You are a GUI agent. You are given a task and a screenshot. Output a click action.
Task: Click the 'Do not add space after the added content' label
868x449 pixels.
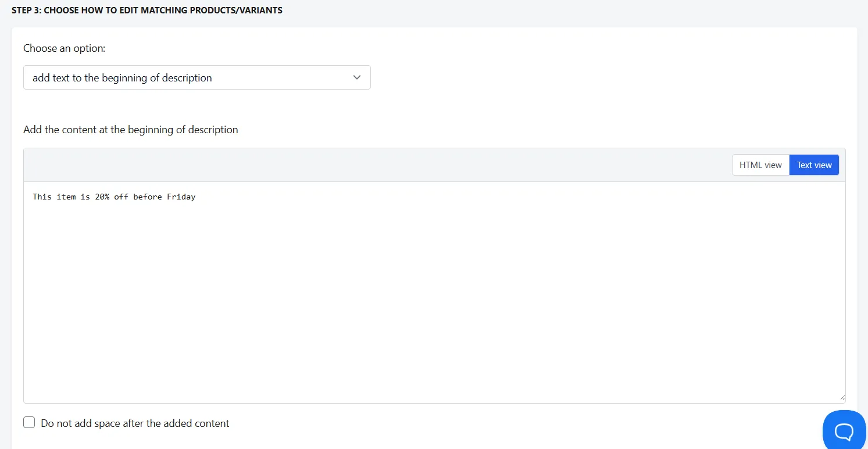click(x=135, y=423)
